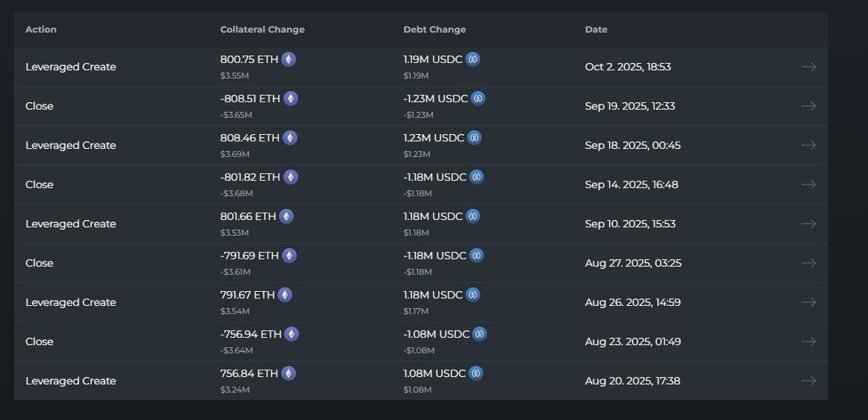This screenshot has width=868, height=420.
Task: Click the Collateral Change column header
Action: [262, 30]
